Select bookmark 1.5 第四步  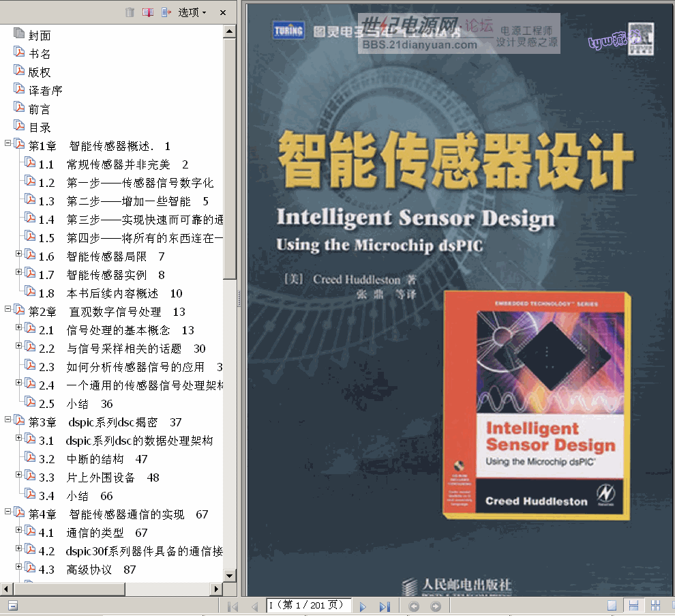(130, 238)
